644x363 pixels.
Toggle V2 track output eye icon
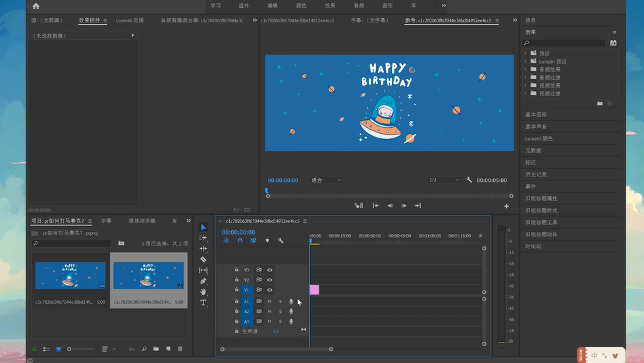(x=270, y=280)
